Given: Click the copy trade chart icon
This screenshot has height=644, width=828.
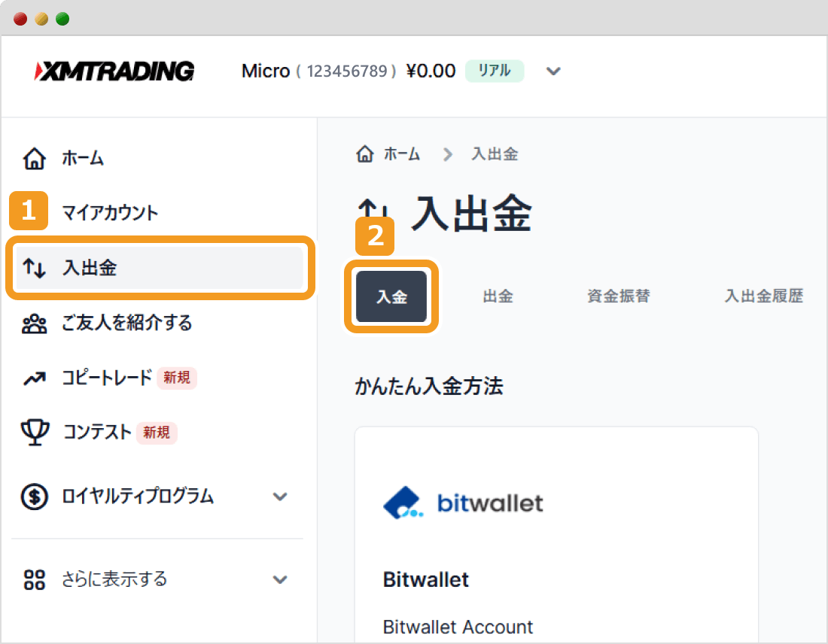Looking at the screenshot, I should (35, 378).
